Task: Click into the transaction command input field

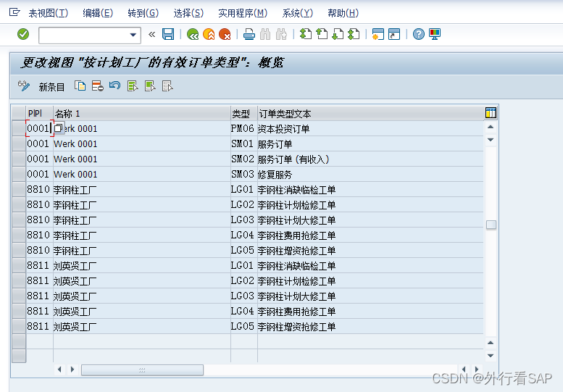Action: pos(85,36)
